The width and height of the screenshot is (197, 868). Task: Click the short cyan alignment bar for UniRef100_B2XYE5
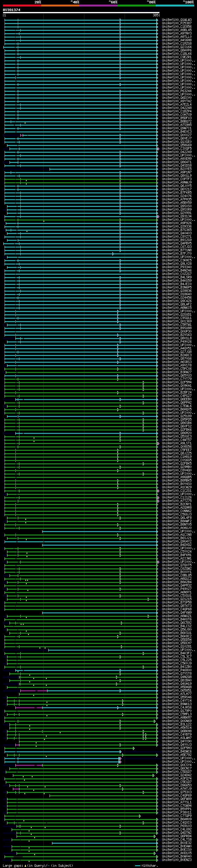104,169
